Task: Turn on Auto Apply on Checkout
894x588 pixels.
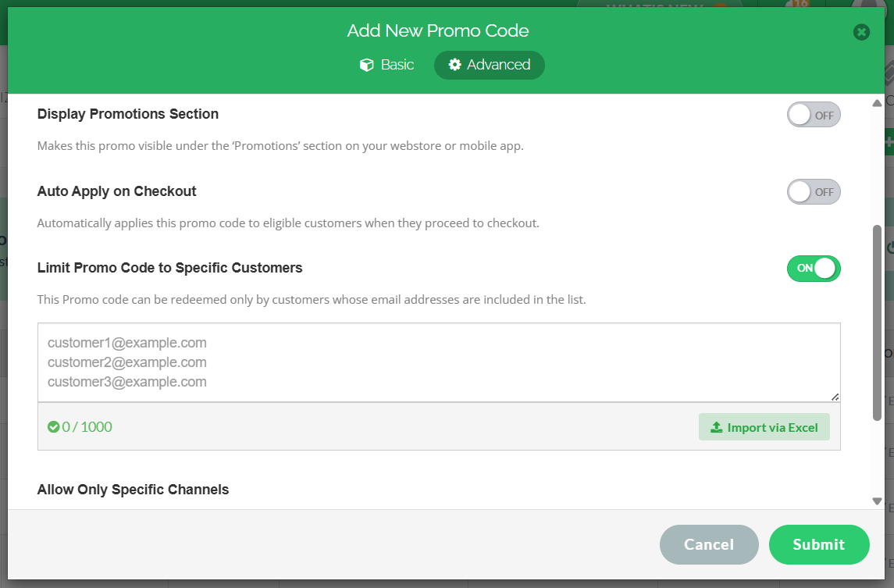Action: pos(814,191)
